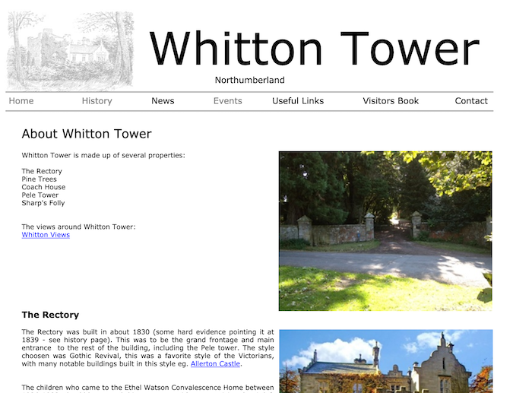
Task: Click the stone gate entrance photo
Action: (385, 231)
